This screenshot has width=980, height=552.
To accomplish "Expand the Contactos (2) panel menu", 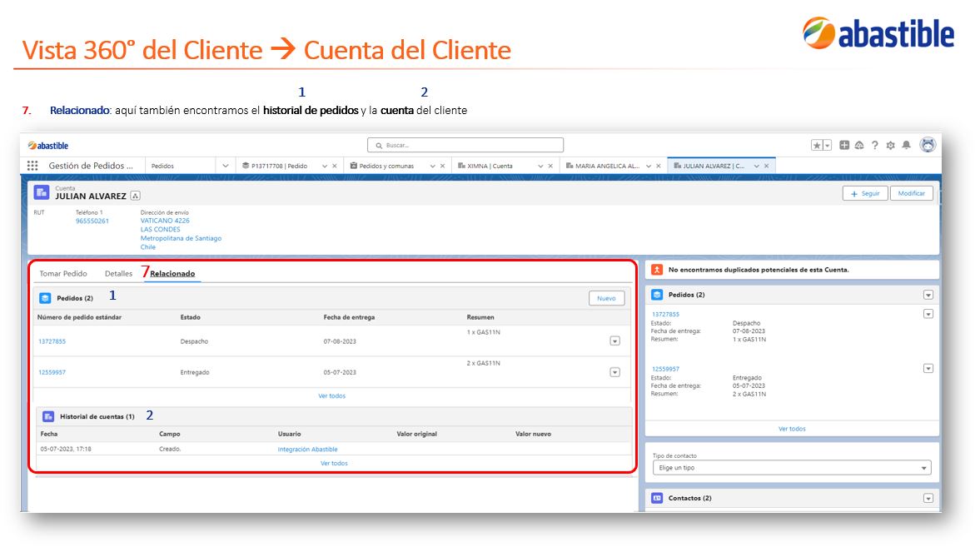I will coord(928,498).
